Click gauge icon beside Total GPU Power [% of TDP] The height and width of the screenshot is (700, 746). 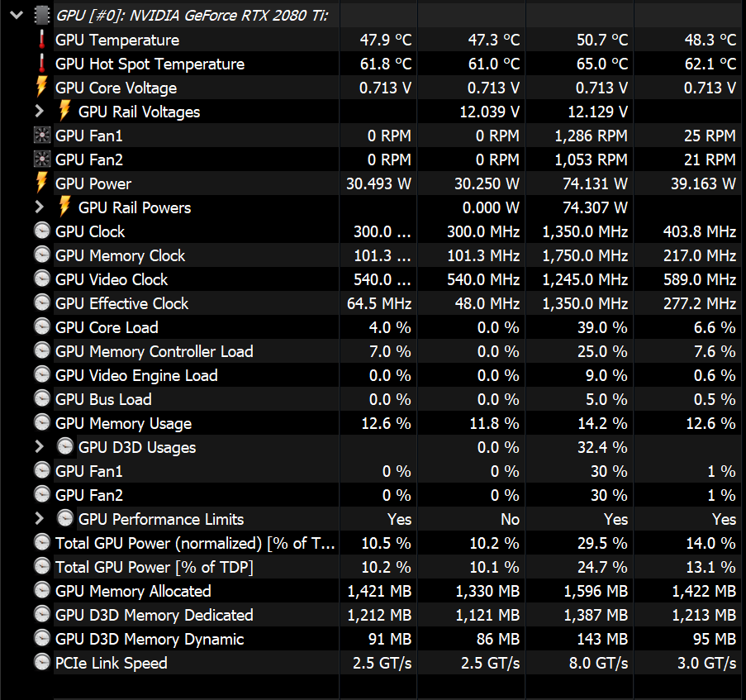pyautogui.click(x=42, y=566)
